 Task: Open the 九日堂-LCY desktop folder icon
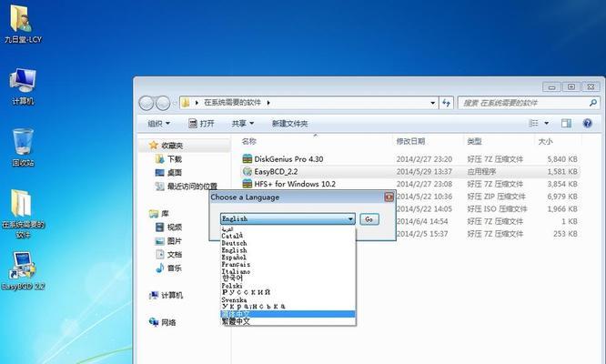pos(23,24)
